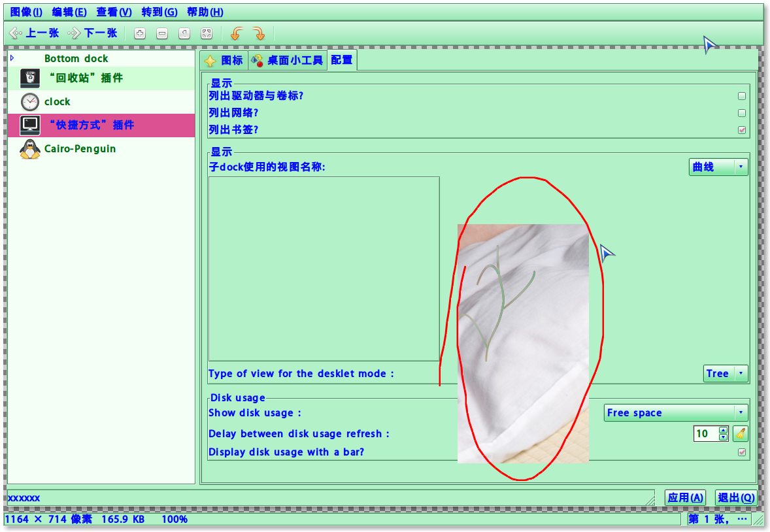Click the resize grip beside 应用(A)

click(650, 501)
